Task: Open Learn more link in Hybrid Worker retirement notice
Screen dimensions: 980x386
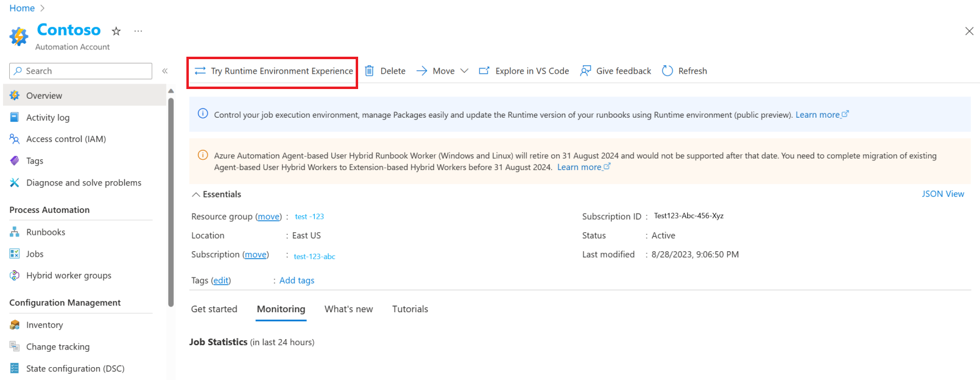Action: click(x=583, y=167)
